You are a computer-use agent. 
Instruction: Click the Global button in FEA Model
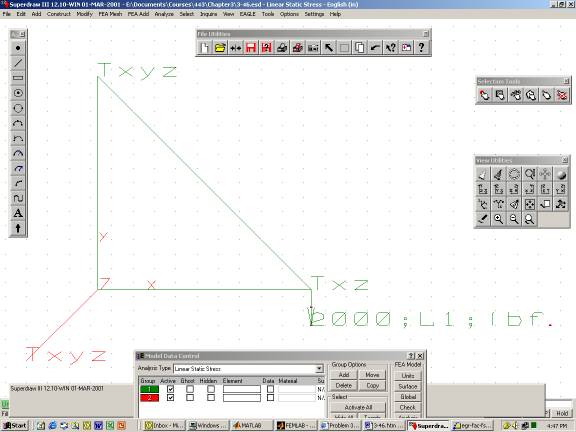point(407,397)
